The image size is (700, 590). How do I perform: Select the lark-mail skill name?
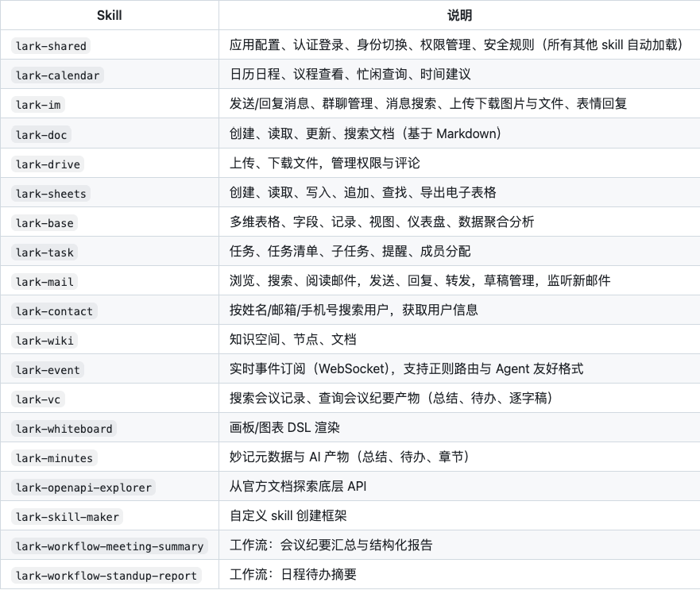44,282
